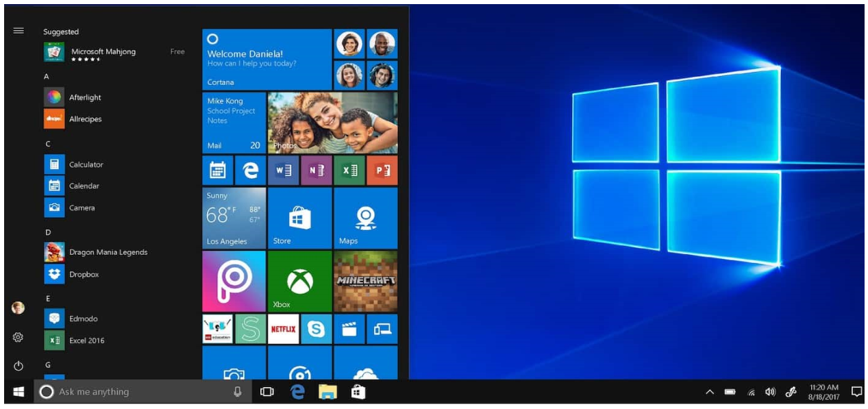This screenshot has height=409, width=868.
Task: Open File Explorer from the taskbar
Action: 327,392
